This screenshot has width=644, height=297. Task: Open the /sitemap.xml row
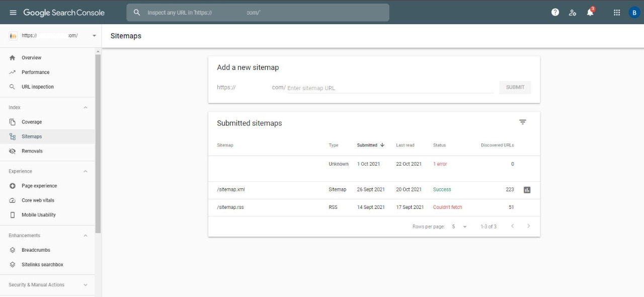click(374, 190)
